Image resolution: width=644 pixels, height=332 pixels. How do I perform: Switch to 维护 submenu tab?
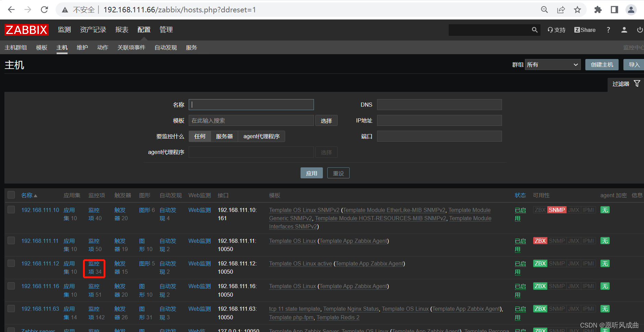(x=82, y=47)
